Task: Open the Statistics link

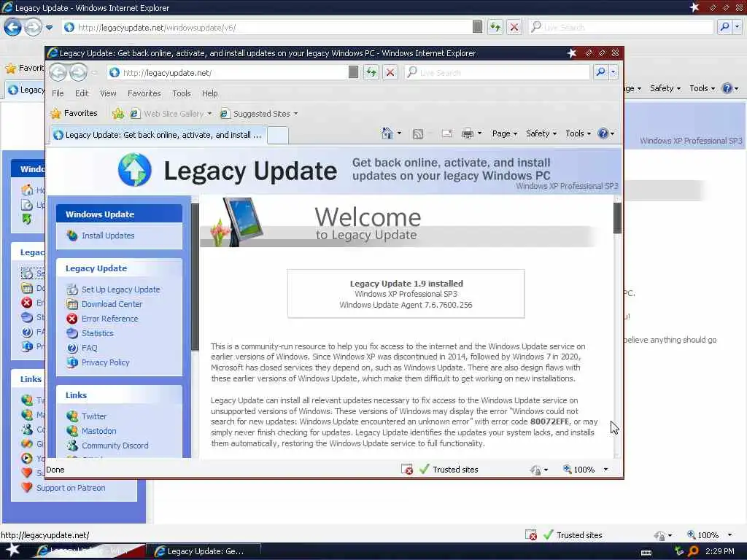Action: tap(97, 333)
